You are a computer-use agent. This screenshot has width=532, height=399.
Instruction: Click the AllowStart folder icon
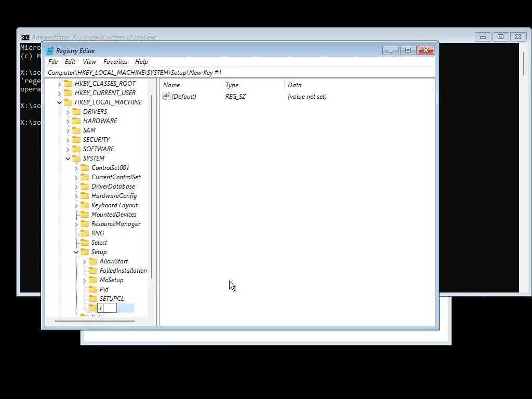coord(93,261)
